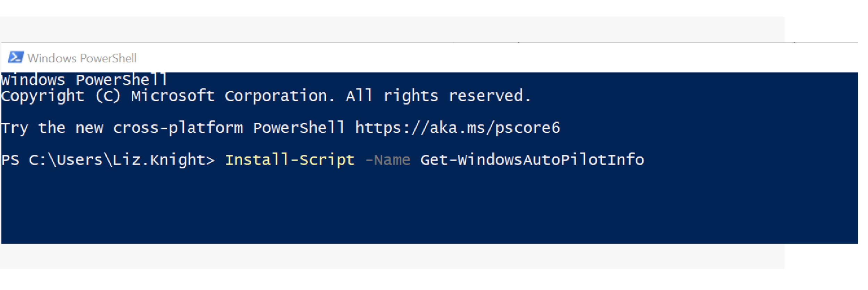Click the gray -Name parameter
868x290 pixels.
point(388,160)
